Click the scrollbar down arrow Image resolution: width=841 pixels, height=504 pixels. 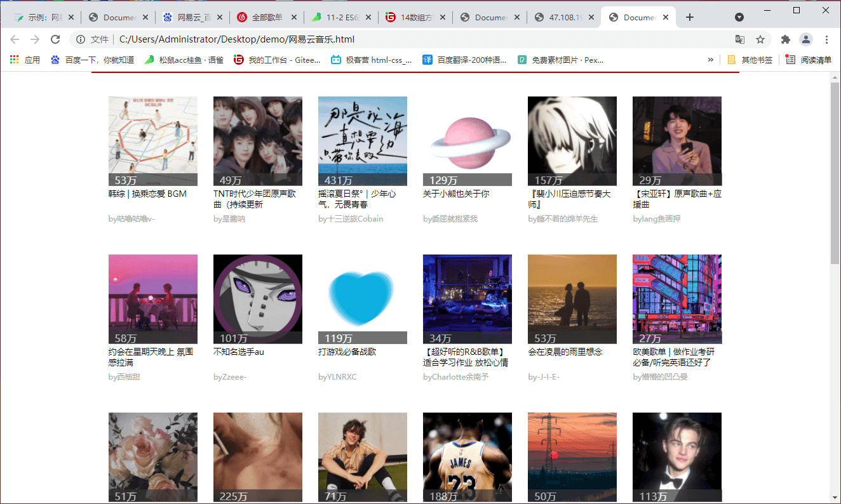[x=835, y=497]
